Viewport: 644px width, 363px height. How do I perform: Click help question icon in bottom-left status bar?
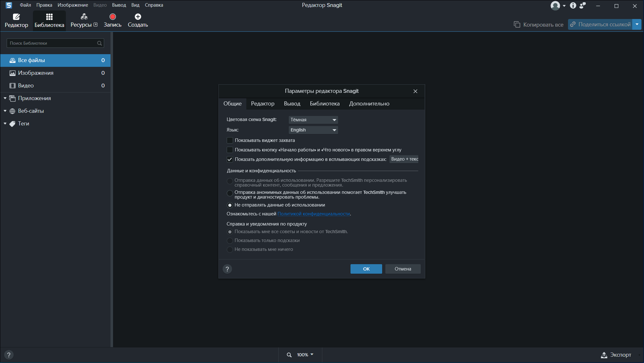coord(9,355)
